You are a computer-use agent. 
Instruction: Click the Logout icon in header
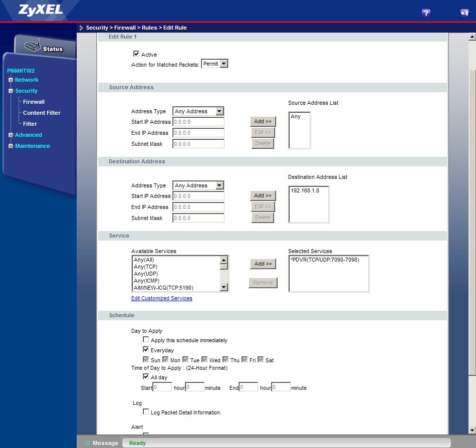pos(464,13)
